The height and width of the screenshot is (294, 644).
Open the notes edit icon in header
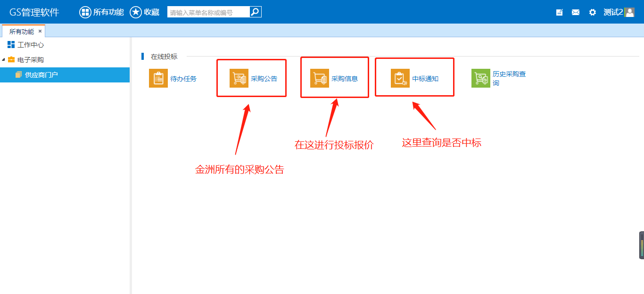click(x=559, y=12)
